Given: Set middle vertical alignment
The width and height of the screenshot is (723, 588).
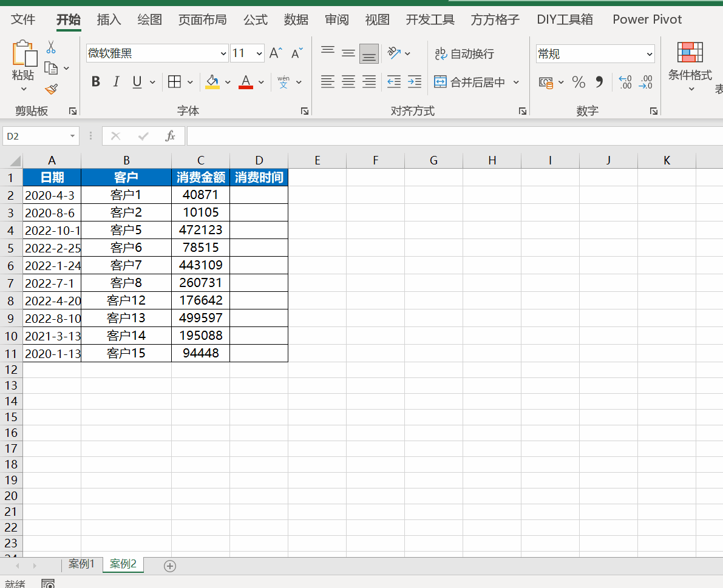Looking at the screenshot, I should coord(348,53).
